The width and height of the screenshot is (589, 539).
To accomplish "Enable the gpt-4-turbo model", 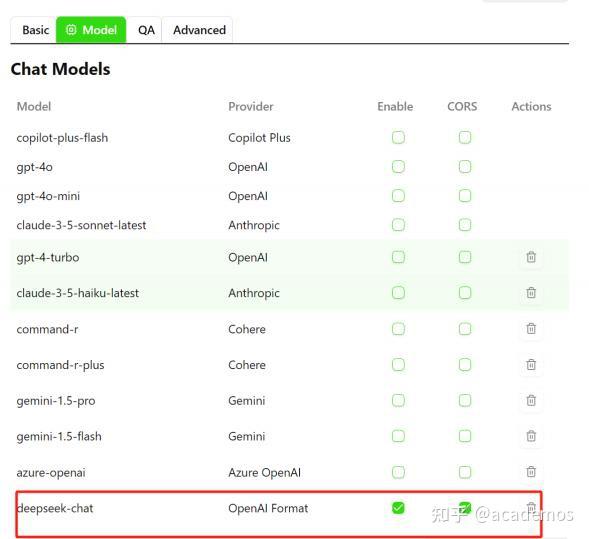I will pyautogui.click(x=398, y=257).
